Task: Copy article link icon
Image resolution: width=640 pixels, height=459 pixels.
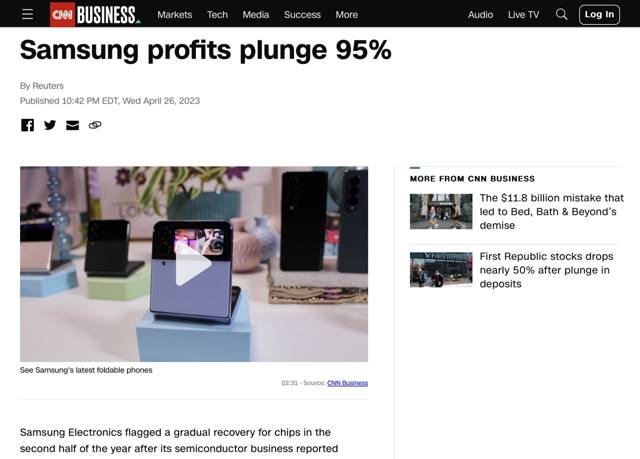Action: [95, 125]
